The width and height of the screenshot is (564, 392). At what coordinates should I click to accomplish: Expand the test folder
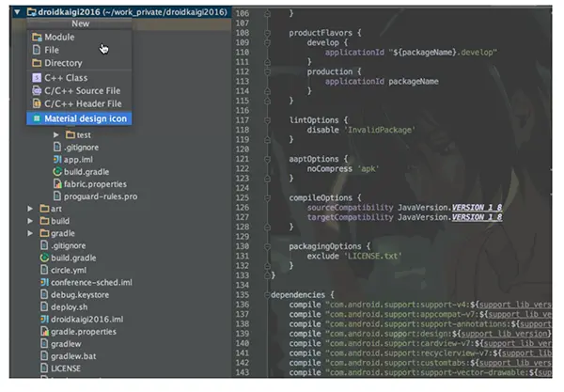click(56, 134)
